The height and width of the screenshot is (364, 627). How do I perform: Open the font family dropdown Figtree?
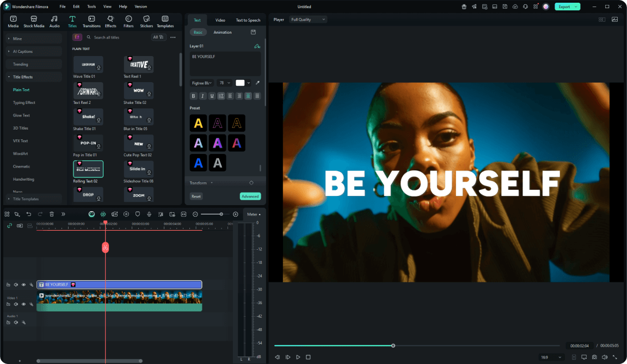[x=202, y=83]
